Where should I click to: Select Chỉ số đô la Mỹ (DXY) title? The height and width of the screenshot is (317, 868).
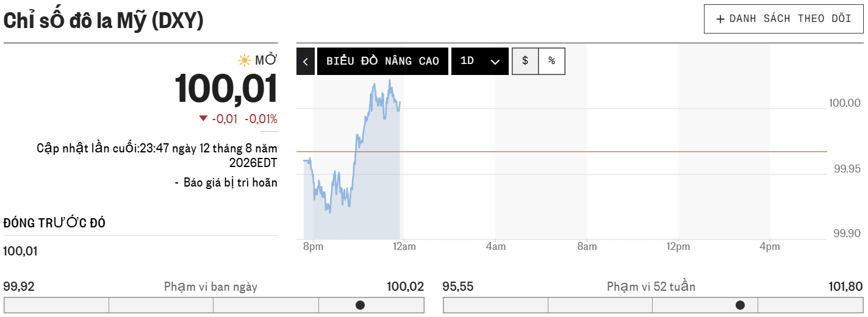coord(104,21)
